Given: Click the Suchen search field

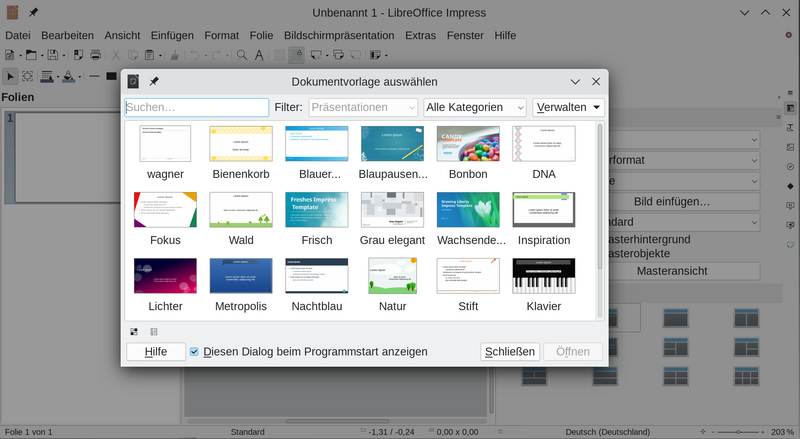Looking at the screenshot, I should (x=196, y=107).
